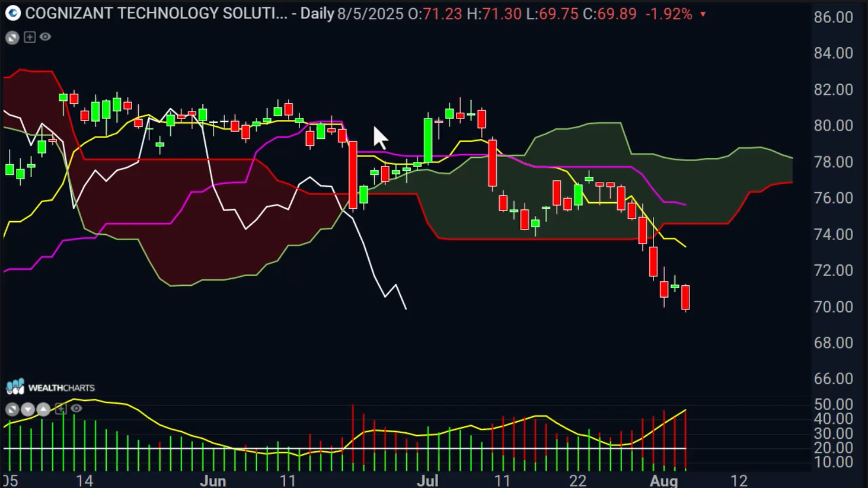Click the Jul label on the date axis

point(427,480)
